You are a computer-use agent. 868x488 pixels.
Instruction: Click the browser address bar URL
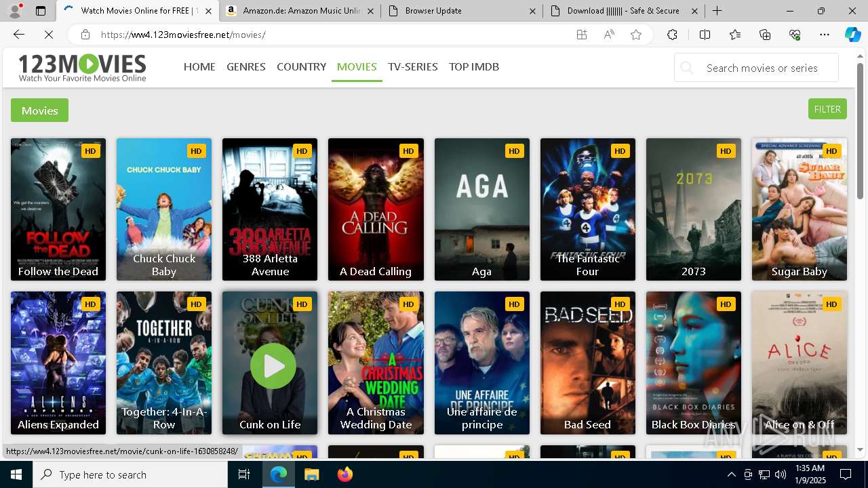[183, 35]
